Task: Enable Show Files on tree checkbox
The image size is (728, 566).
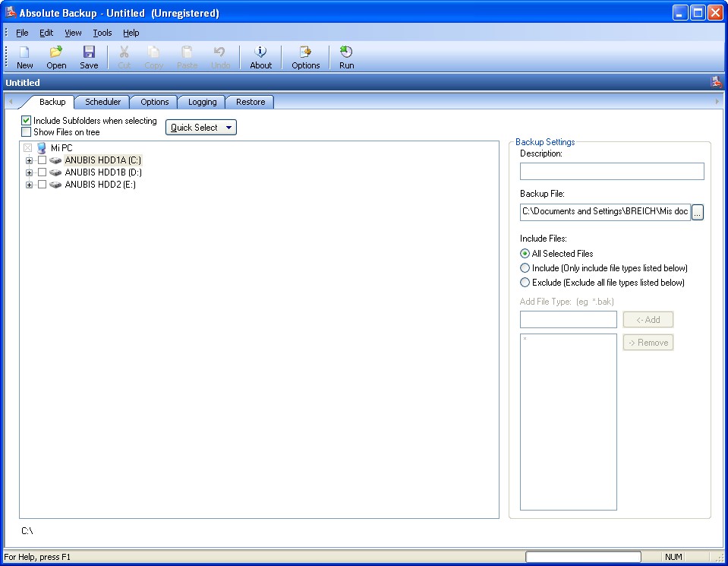Action: pos(26,132)
